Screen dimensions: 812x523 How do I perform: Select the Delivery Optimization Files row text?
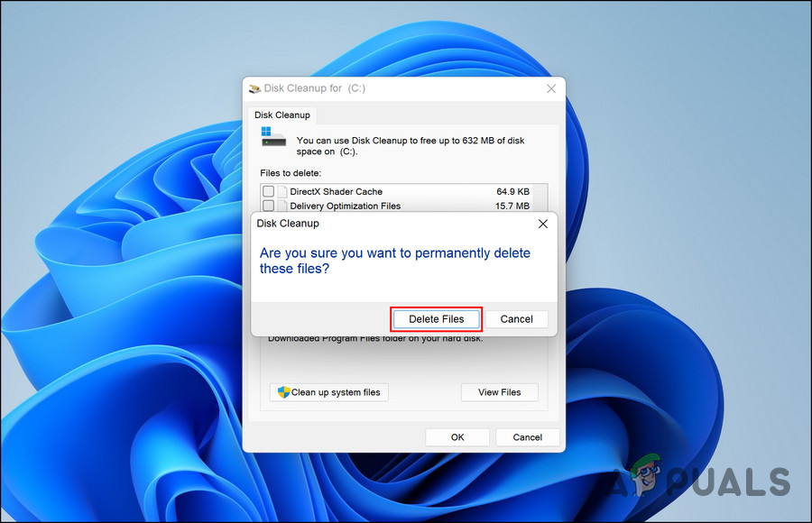[x=346, y=206]
